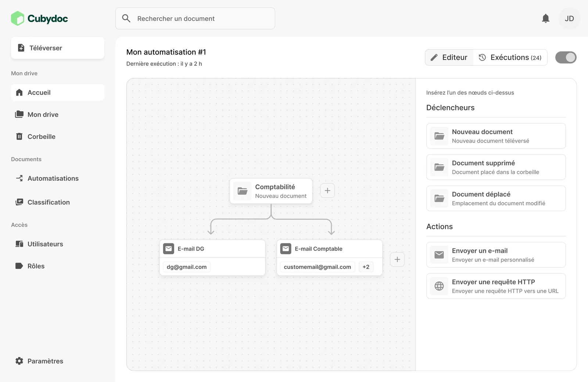Viewport: 588px width, 382px height.
Task: Insert the Envoyer un e-mail action
Action: point(496,255)
